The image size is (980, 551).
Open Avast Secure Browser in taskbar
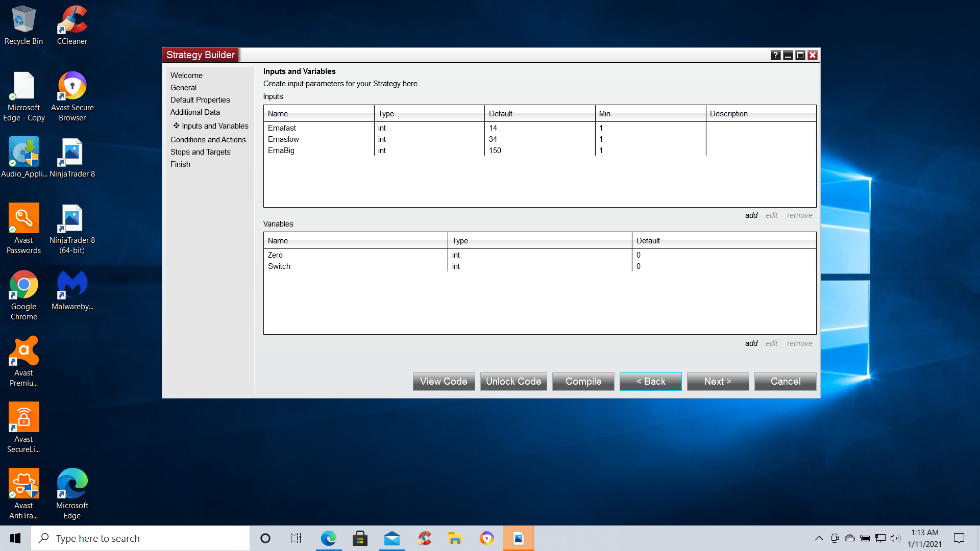pyautogui.click(x=487, y=538)
